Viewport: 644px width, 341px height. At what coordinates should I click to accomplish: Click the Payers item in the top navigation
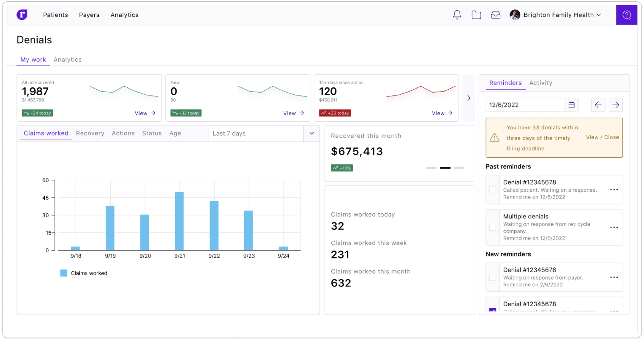coord(89,15)
